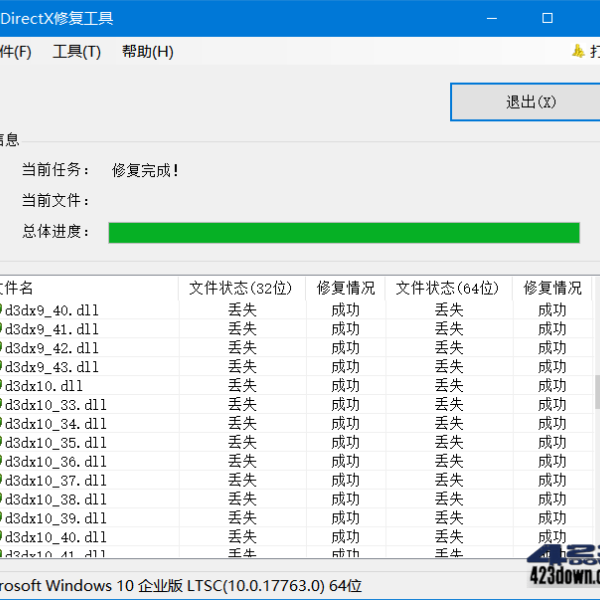
Task: Click 64位 成功 result for d3dx10_35.dll
Action: (x=552, y=442)
